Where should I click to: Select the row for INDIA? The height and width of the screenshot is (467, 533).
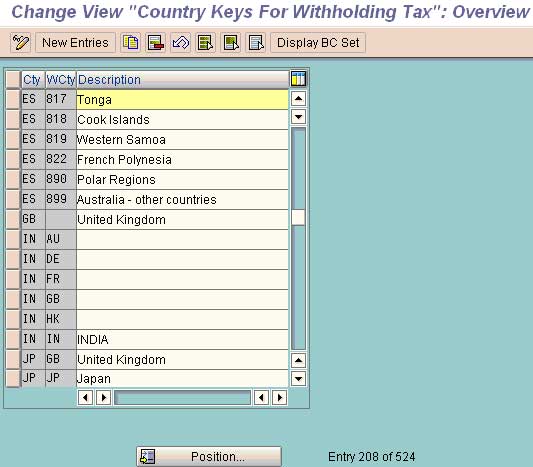click(13, 339)
